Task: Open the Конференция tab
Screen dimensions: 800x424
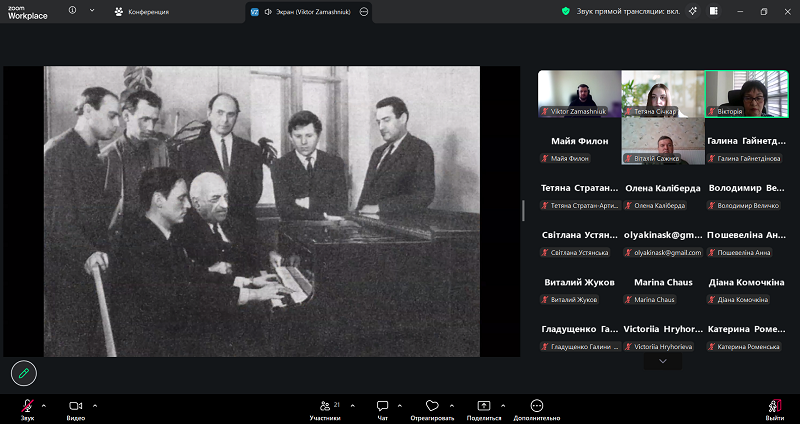Action: click(141, 11)
